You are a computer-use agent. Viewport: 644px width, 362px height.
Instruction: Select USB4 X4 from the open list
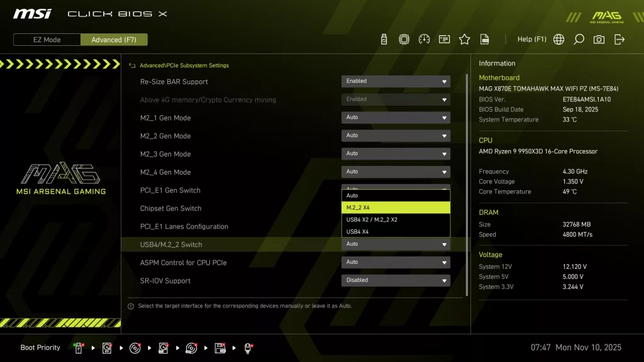pos(395,231)
